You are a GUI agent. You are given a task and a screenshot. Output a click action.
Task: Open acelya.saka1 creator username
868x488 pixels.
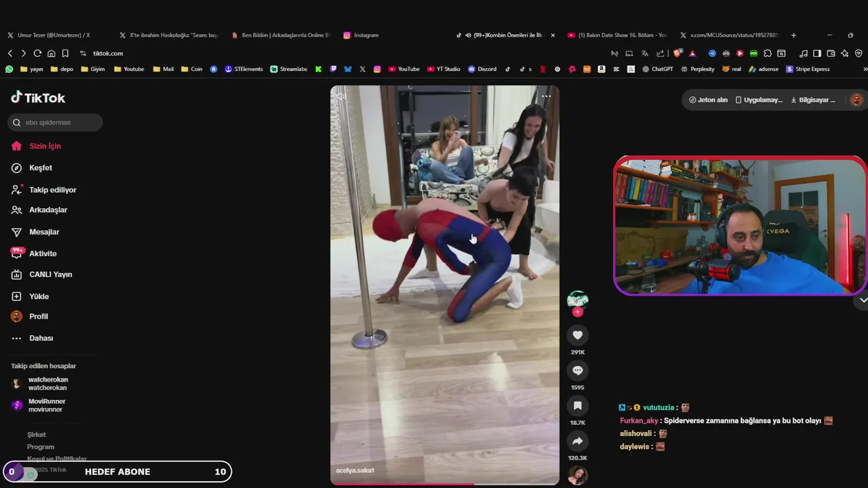pyautogui.click(x=355, y=470)
